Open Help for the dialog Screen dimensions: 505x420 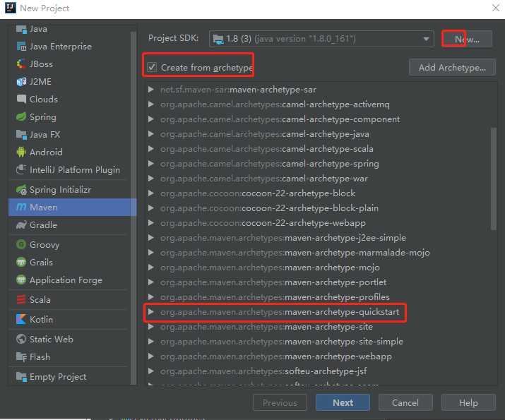[x=468, y=402]
